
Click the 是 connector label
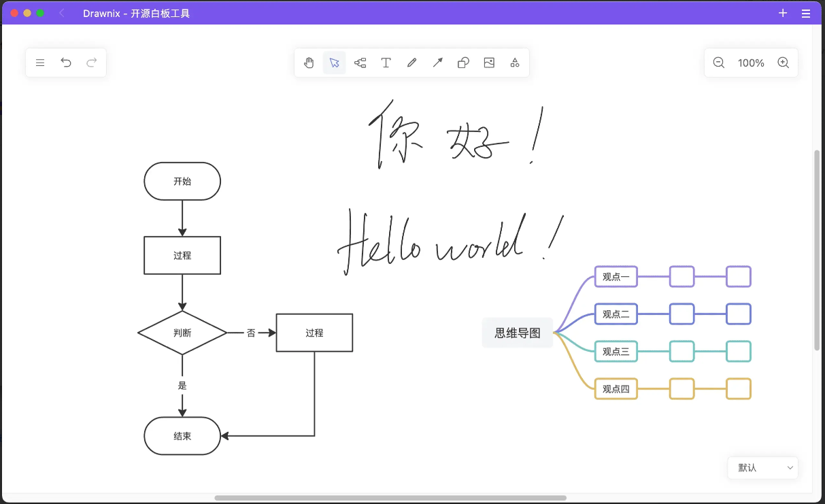(x=182, y=385)
